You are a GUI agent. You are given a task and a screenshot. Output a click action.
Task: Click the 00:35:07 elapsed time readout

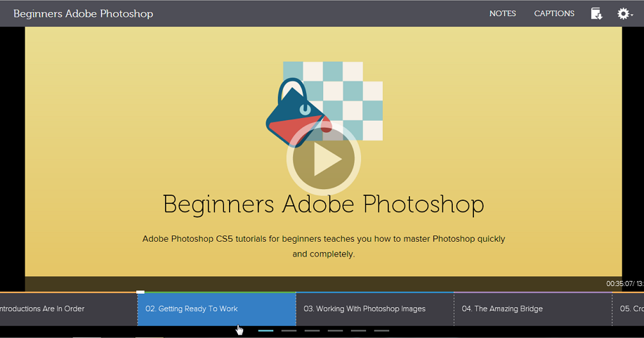(619, 284)
